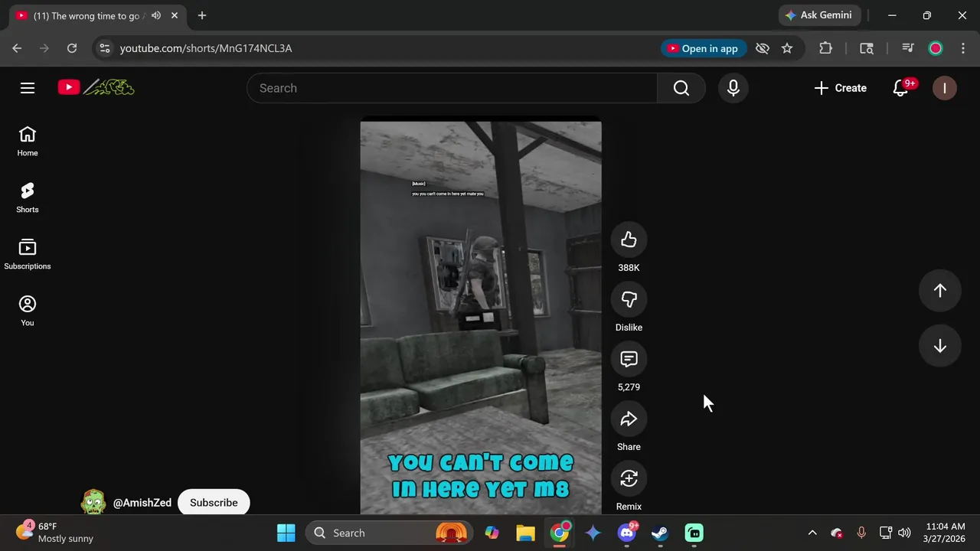
Task: Open account avatar menu
Action: [945, 88]
